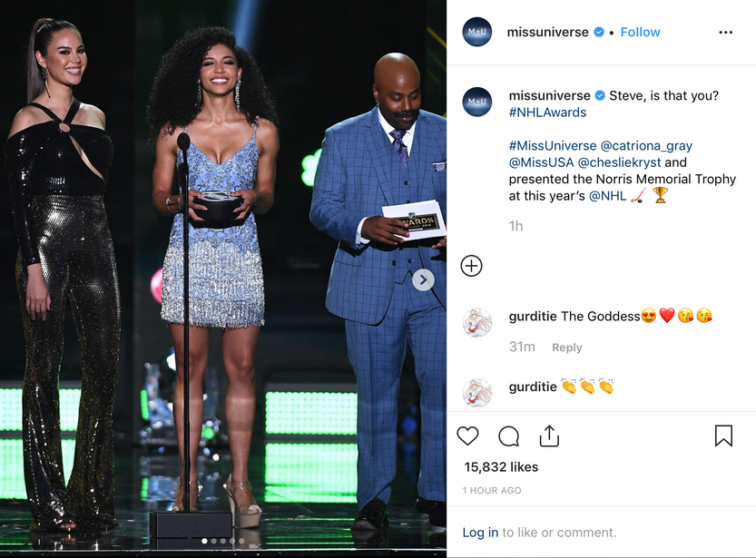Select the first carousel dot indicator
The height and width of the screenshot is (558, 756).
204,541
